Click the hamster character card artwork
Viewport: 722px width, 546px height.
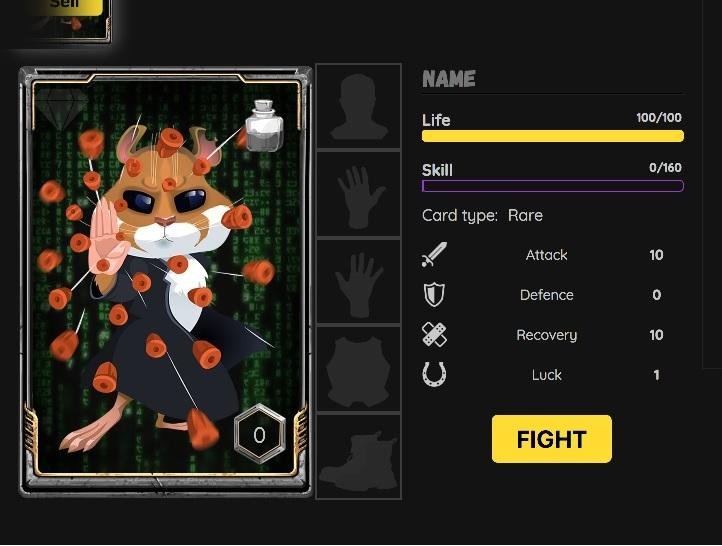click(165, 281)
